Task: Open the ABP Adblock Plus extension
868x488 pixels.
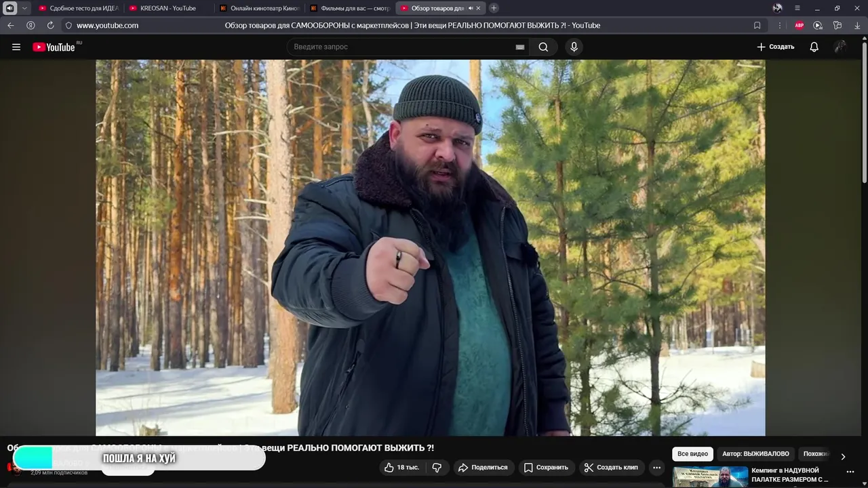Action: point(800,25)
